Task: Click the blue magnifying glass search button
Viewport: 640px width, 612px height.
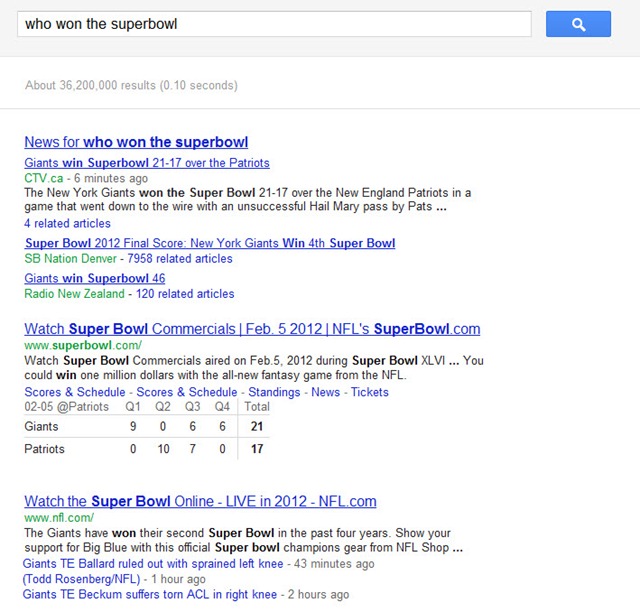Action: 578,24
